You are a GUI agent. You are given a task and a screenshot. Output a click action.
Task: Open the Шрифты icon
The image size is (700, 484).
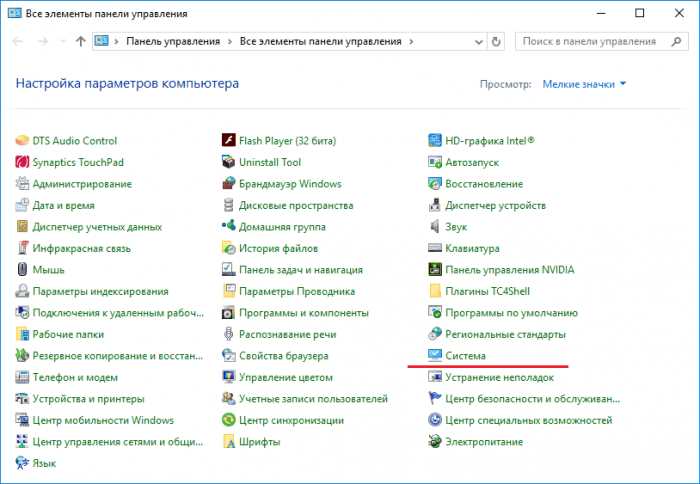[x=229, y=442]
